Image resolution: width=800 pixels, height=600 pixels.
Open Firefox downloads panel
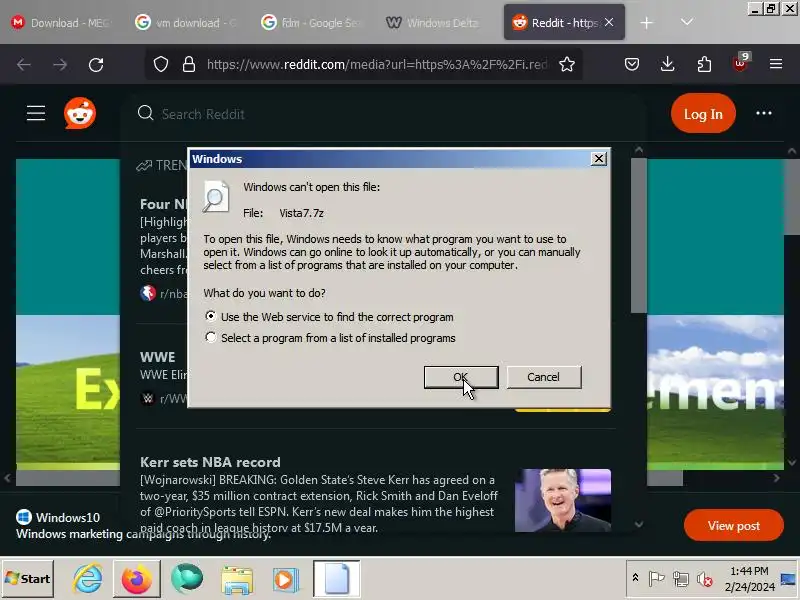pos(667,64)
